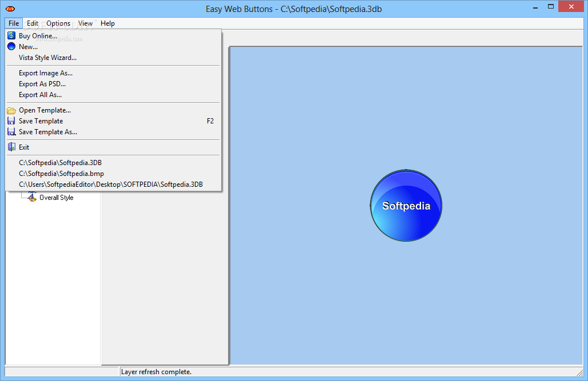Close the Easy Web Buttons window
The height and width of the screenshot is (381, 588).
(x=571, y=6)
